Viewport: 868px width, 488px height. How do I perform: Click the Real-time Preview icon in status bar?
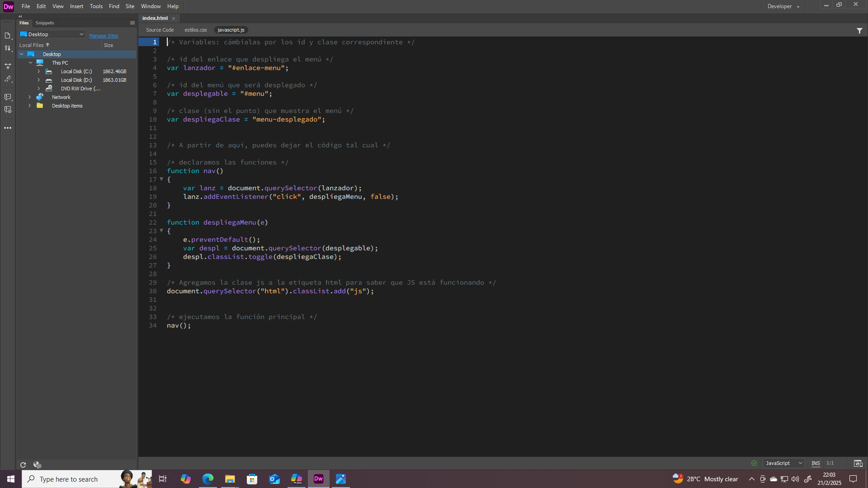[858, 463]
